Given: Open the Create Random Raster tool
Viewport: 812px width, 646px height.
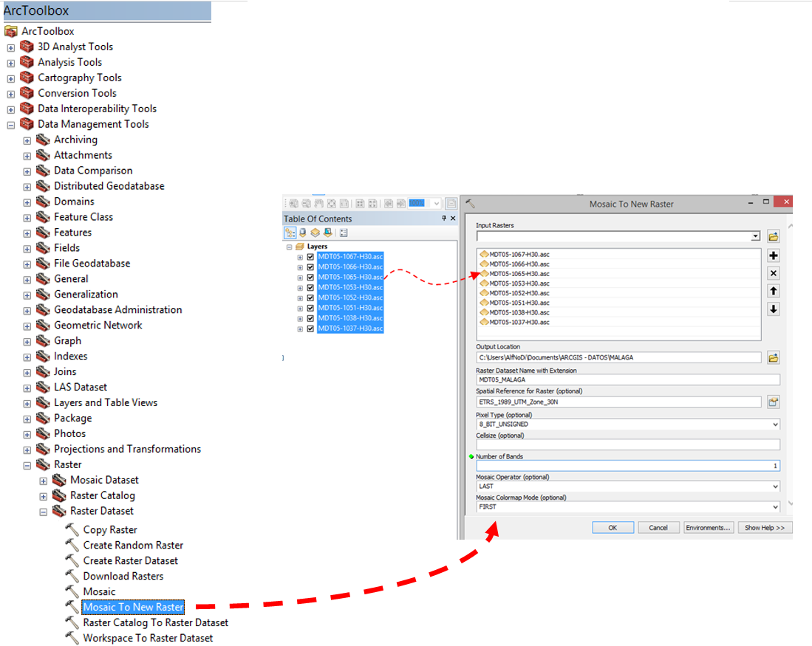Looking at the screenshot, I should 133,545.
